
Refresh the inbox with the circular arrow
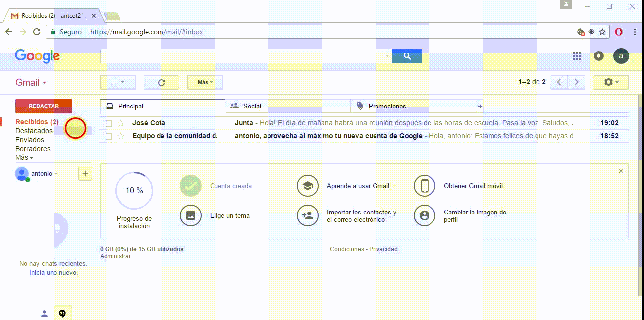pos(161,83)
